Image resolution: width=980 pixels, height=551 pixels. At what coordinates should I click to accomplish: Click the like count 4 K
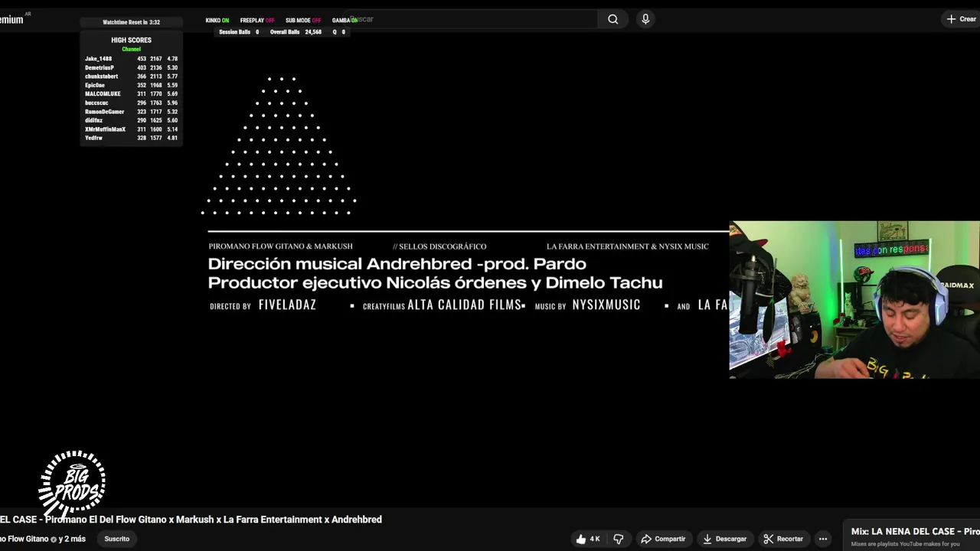595,539
